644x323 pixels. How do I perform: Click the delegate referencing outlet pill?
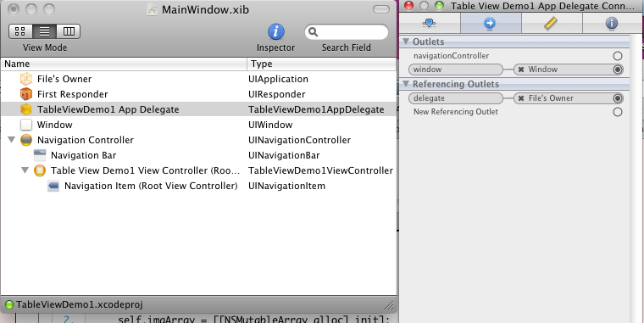[456, 98]
